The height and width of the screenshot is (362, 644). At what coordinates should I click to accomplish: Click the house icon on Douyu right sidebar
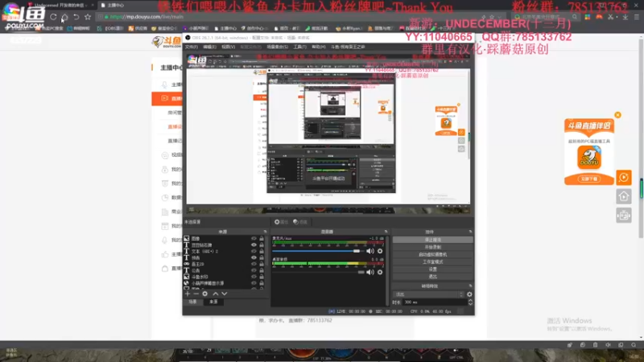pos(623,196)
